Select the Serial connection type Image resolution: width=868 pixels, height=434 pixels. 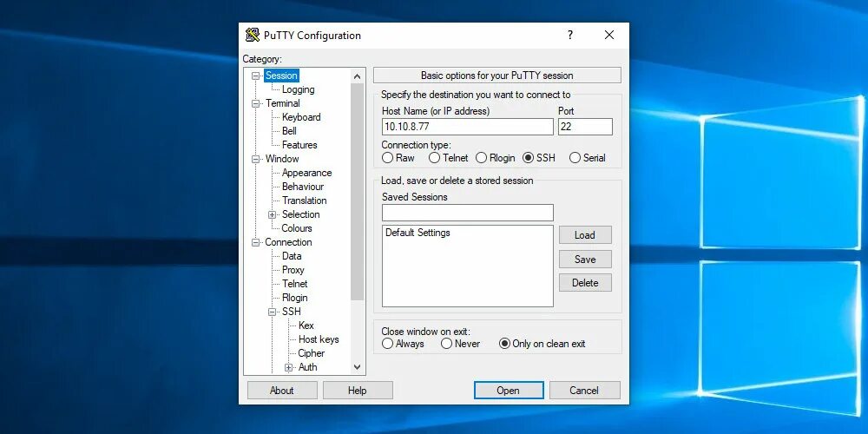coord(575,158)
